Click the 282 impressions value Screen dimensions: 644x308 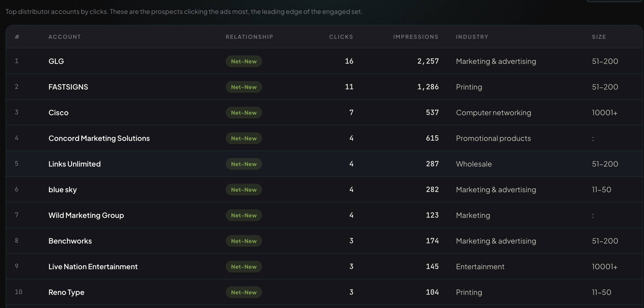432,190
